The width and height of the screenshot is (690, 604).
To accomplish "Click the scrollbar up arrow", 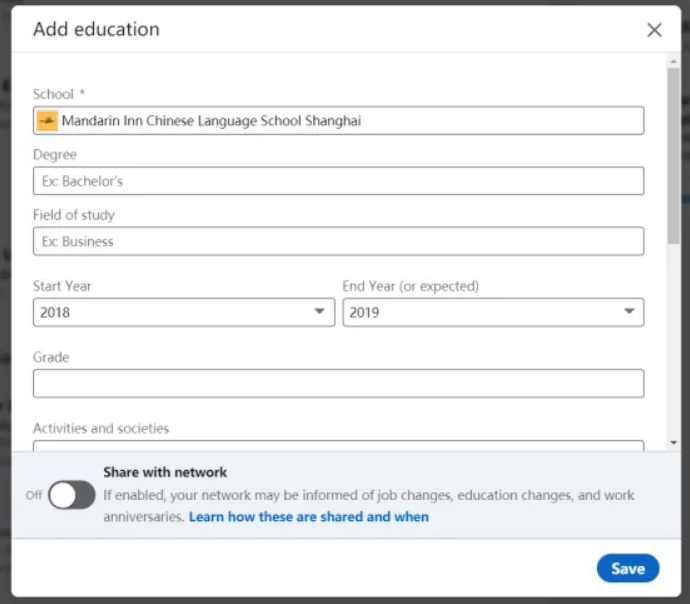I will point(674,62).
